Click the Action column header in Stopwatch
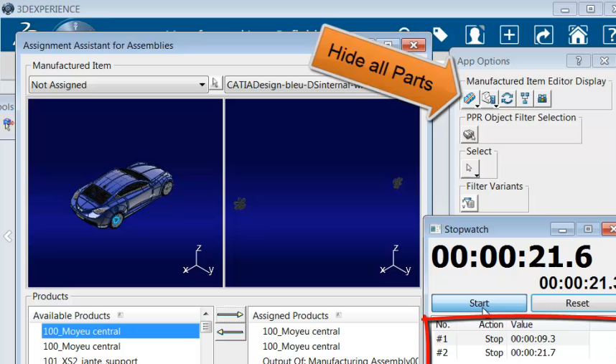Image resolution: width=616 pixels, height=364 pixels. tap(490, 325)
